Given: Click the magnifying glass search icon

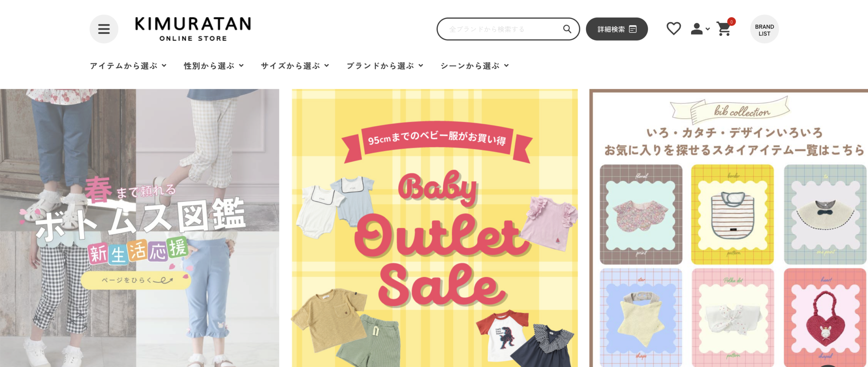Looking at the screenshot, I should coord(567,29).
